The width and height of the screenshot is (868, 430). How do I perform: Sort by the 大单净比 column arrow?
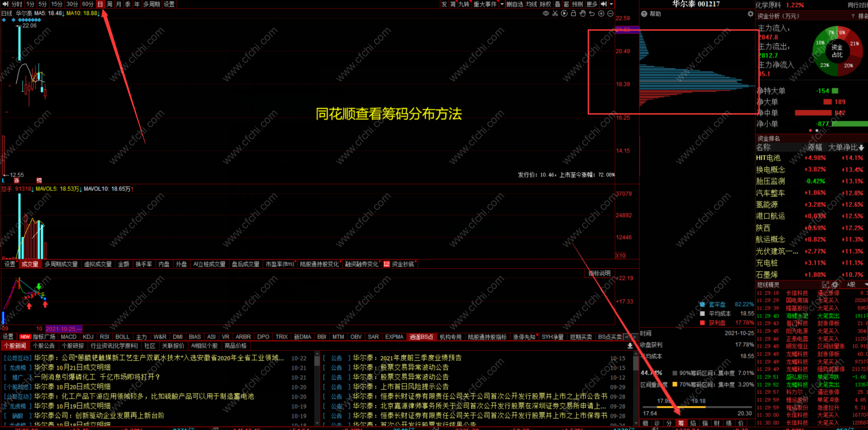(862, 147)
